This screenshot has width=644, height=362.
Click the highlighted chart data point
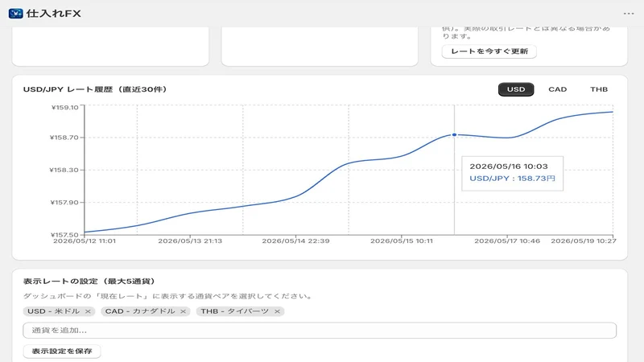coord(454,134)
